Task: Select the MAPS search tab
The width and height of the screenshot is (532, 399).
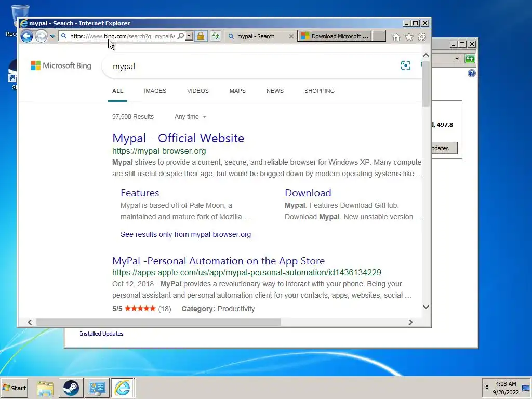Action: (x=237, y=91)
